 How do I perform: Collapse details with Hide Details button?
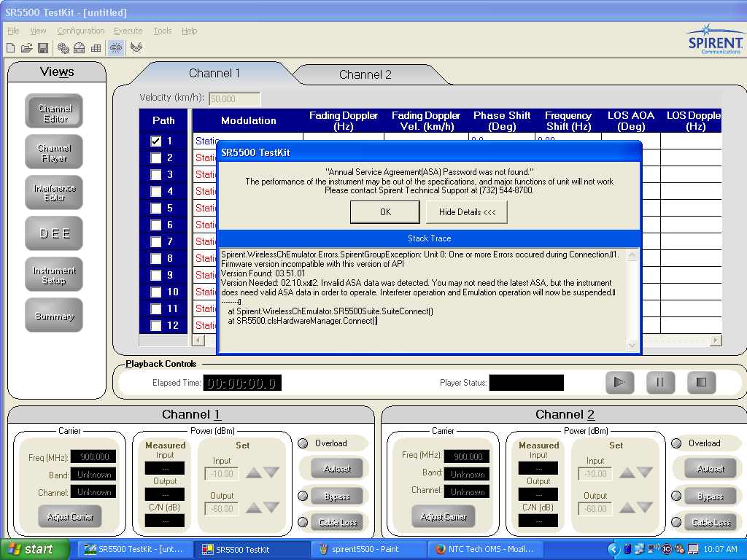[467, 212]
